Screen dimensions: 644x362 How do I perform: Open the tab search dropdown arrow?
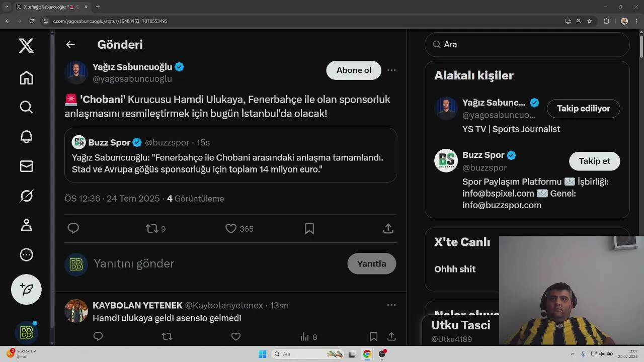(7, 7)
